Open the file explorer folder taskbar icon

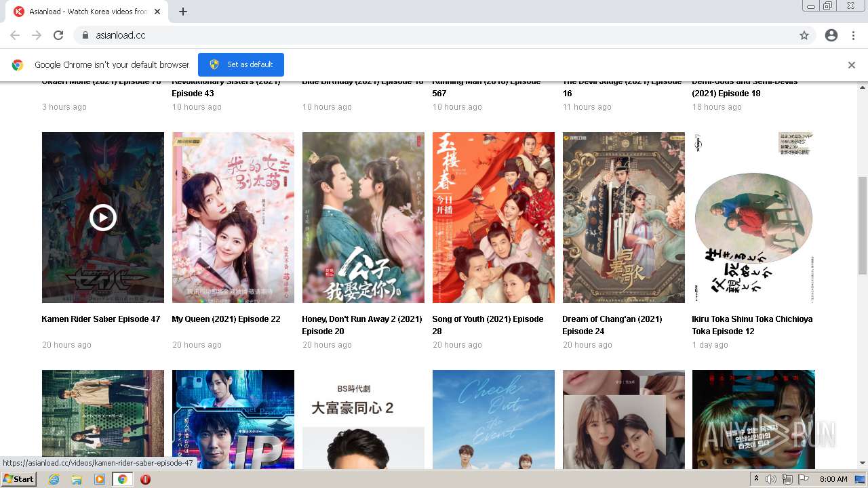pos(77,479)
